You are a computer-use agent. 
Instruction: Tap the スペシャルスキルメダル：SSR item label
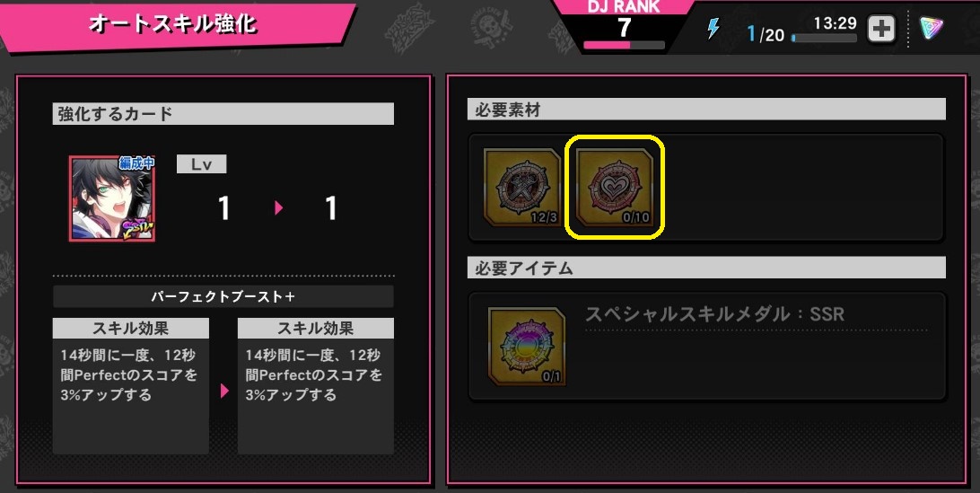pyautogui.click(x=714, y=314)
